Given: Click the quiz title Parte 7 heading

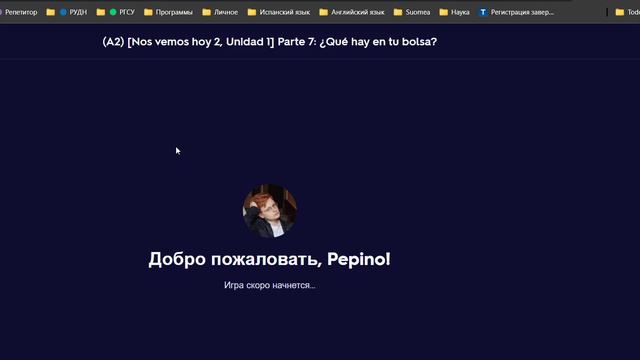Looking at the screenshot, I should (x=270, y=42).
